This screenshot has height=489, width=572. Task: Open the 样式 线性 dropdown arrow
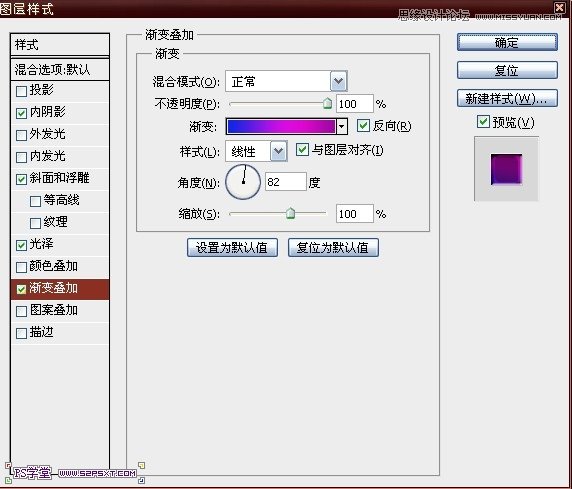[x=279, y=151]
